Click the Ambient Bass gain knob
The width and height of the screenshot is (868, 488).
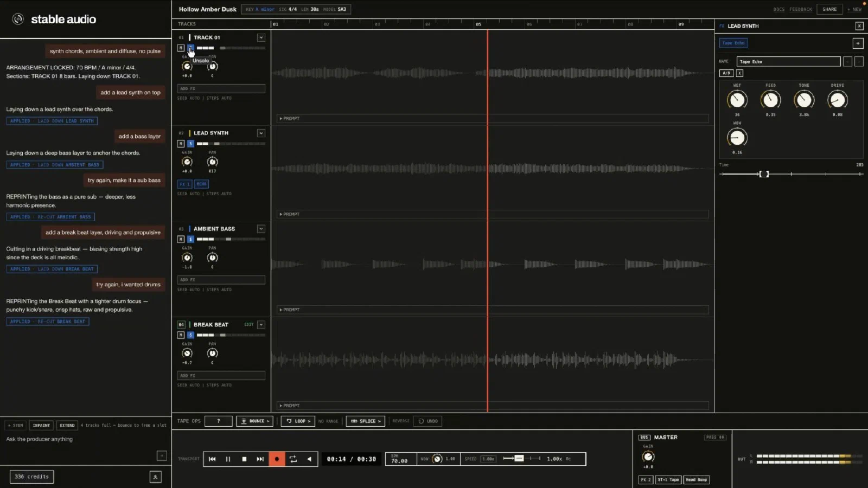coord(187,258)
